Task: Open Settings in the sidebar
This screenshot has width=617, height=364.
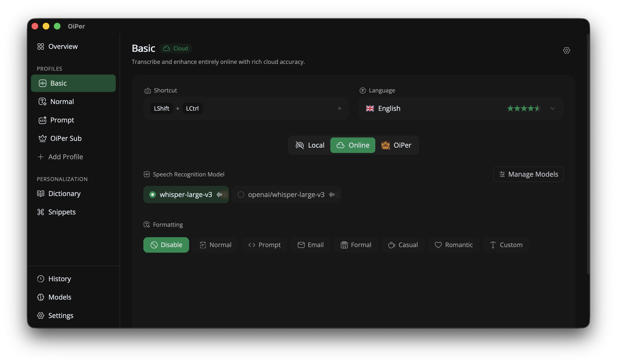Action: point(73,315)
